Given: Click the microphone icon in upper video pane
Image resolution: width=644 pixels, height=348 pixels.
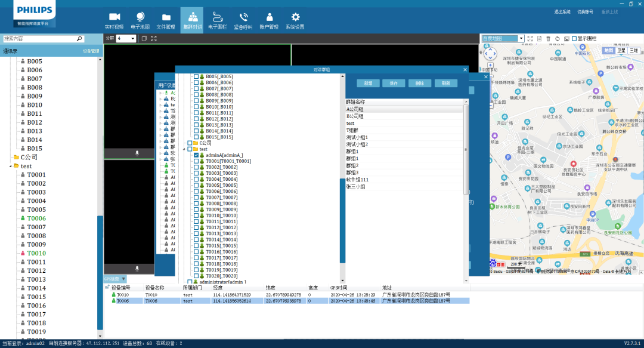Looking at the screenshot, I should pos(137,153).
